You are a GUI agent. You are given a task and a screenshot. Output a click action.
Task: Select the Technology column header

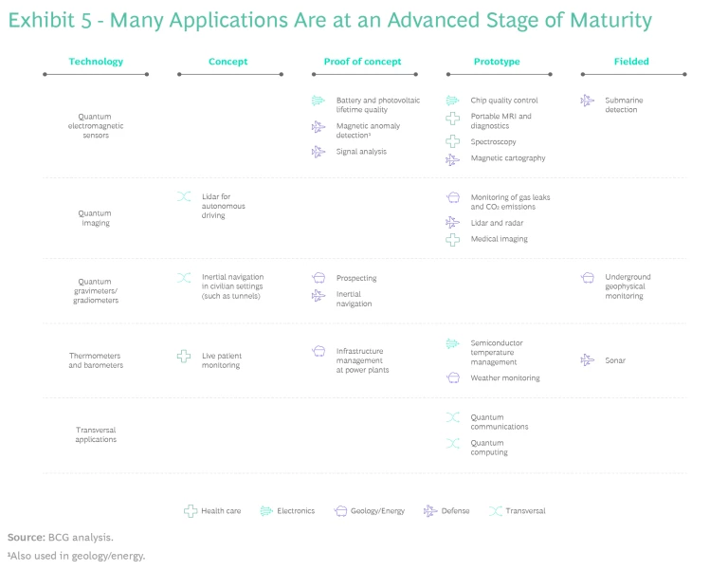click(x=96, y=62)
